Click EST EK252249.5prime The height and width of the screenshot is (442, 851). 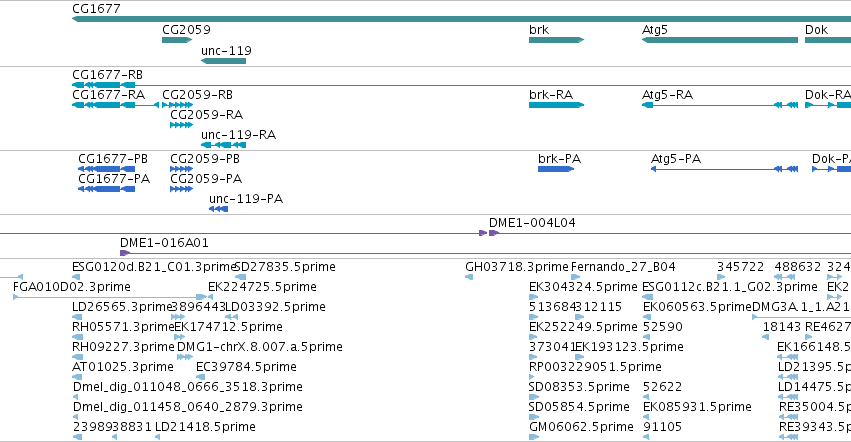(583, 327)
